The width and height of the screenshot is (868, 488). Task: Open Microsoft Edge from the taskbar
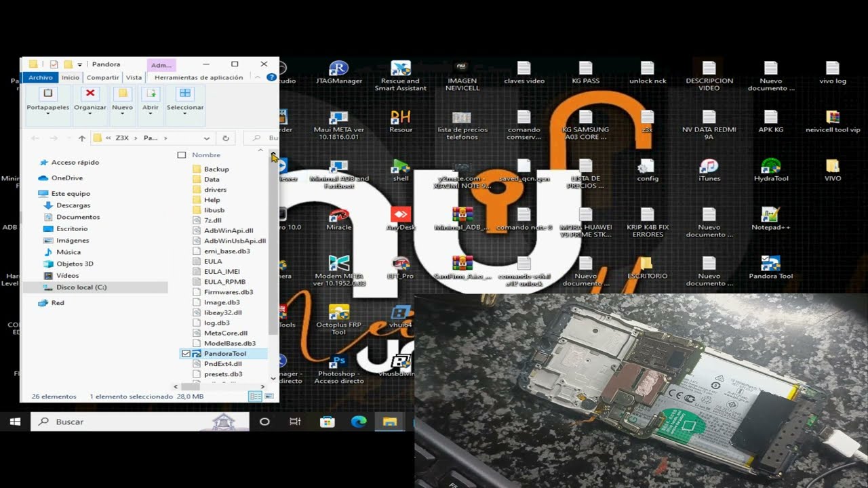(359, 422)
